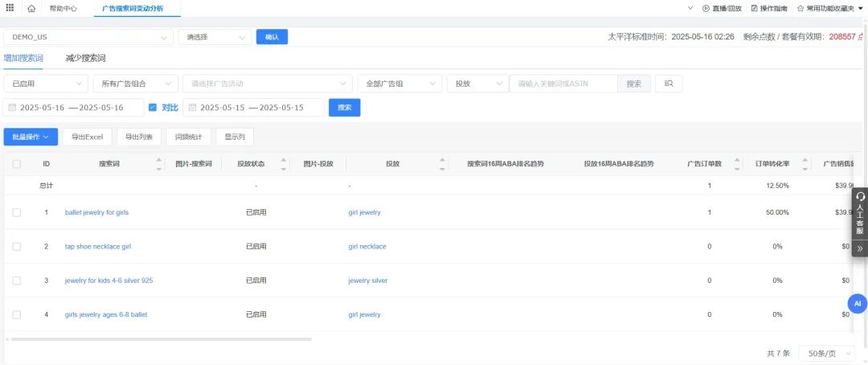This screenshot has width=868, height=365.
Task: Open the blue AI assistant bubble
Action: 858,304
